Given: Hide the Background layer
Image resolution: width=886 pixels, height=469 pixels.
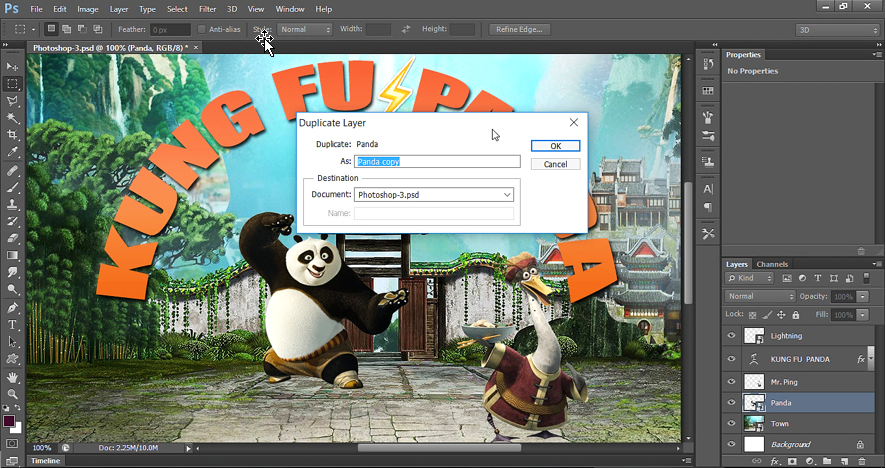Looking at the screenshot, I should 731,444.
